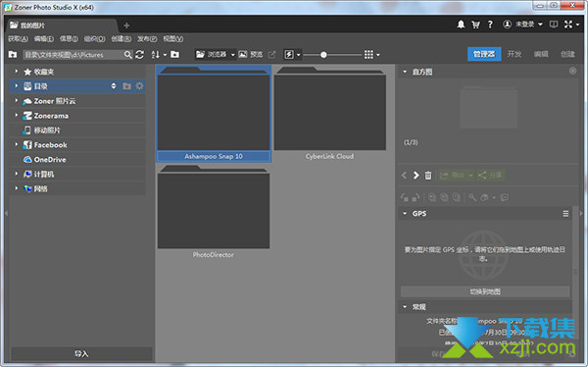Viewport: 588px width, 367px height.
Task: Switch to the 开发 module tab
Action: tap(514, 54)
